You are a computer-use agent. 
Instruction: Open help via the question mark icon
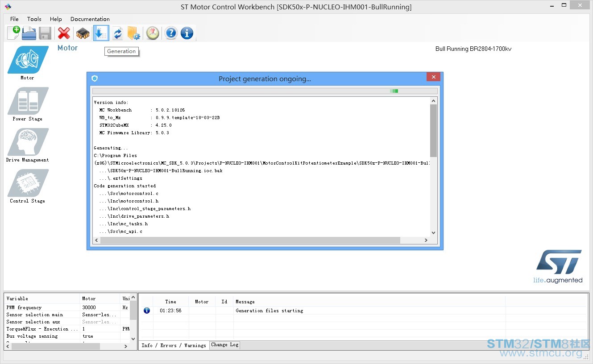pyautogui.click(x=171, y=33)
